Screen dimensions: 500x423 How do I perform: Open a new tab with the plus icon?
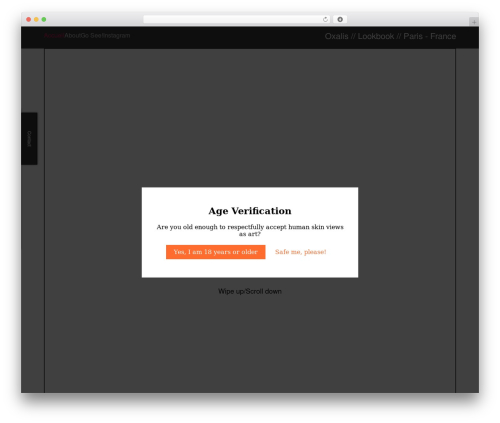pos(474,22)
